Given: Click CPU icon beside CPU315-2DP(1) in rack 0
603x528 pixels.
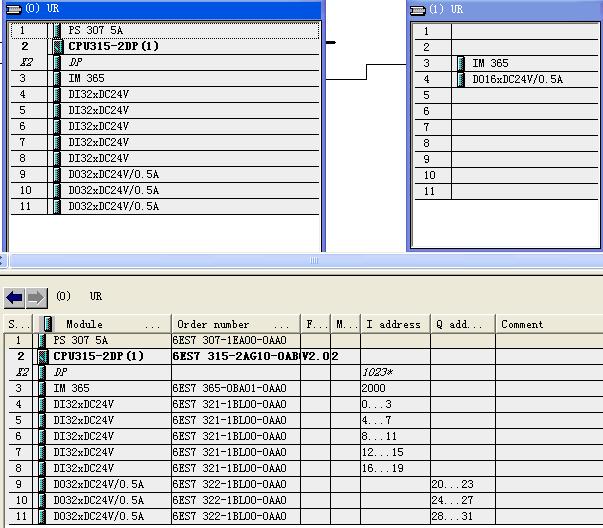Looking at the screenshot, I should 58,47.
